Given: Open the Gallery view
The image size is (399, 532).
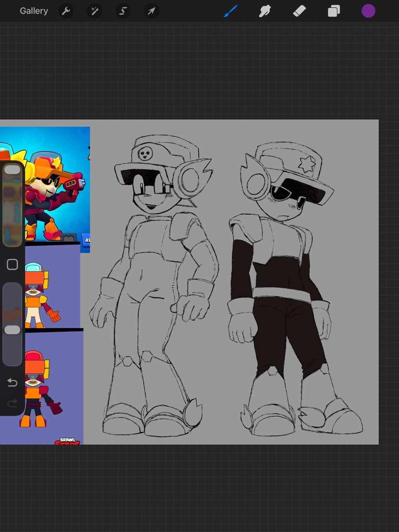Looking at the screenshot, I should point(34,11).
